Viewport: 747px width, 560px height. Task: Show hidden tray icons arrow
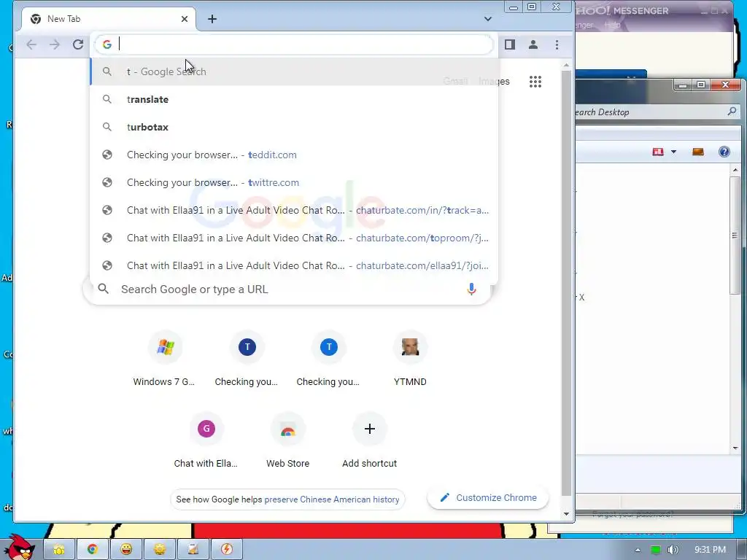pyautogui.click(x=638, y=550)
